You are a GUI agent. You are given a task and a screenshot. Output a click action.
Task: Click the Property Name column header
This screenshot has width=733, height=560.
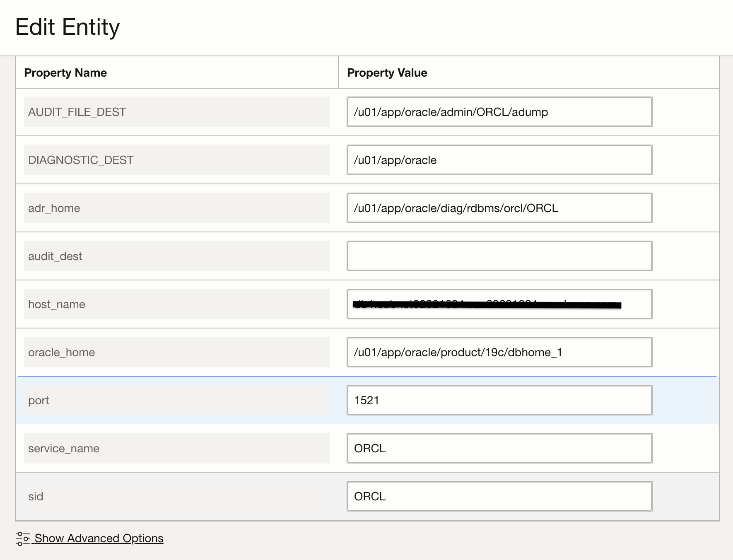click(x=65, y=73)
